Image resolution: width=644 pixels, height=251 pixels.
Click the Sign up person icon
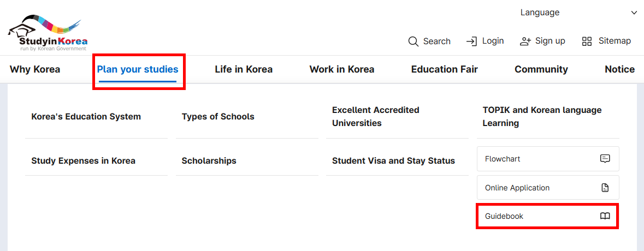coord(525,41)
